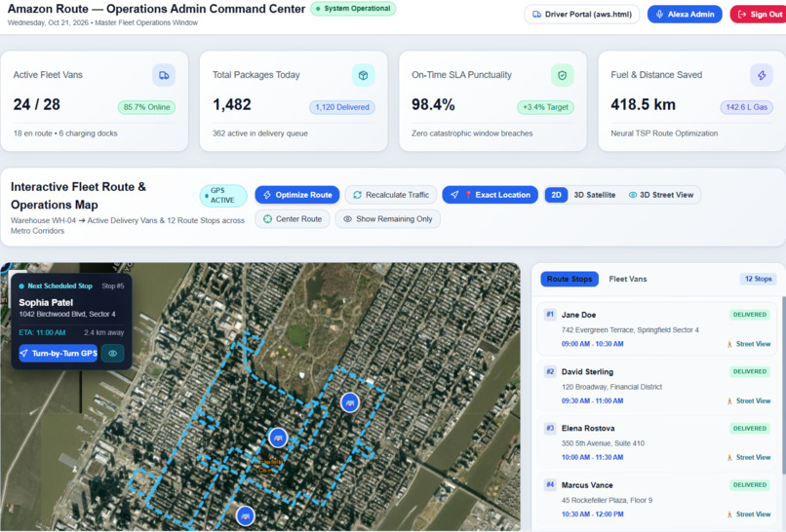Viewport: 786px width, 532px height.
Task: Click stop number #1 badge
Action: 550,315
